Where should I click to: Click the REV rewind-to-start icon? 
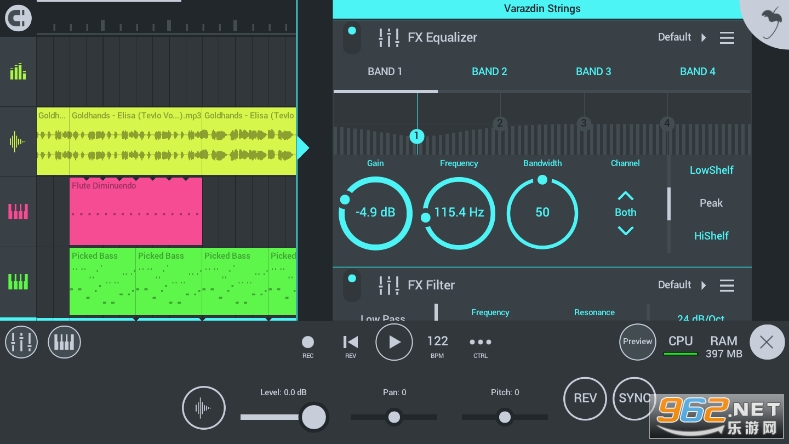(351, 342)
